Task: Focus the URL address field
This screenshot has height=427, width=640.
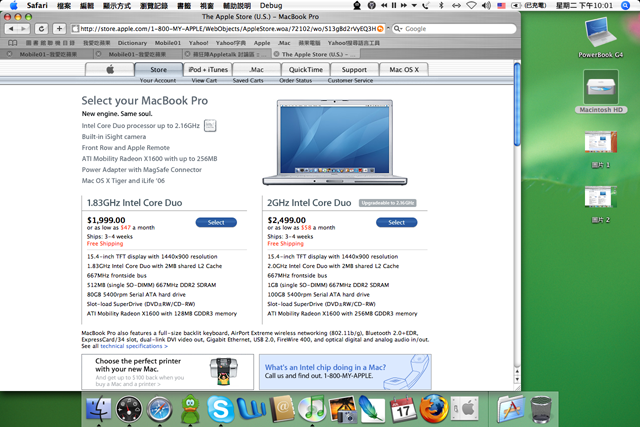Action: click(x=228, y=29)
